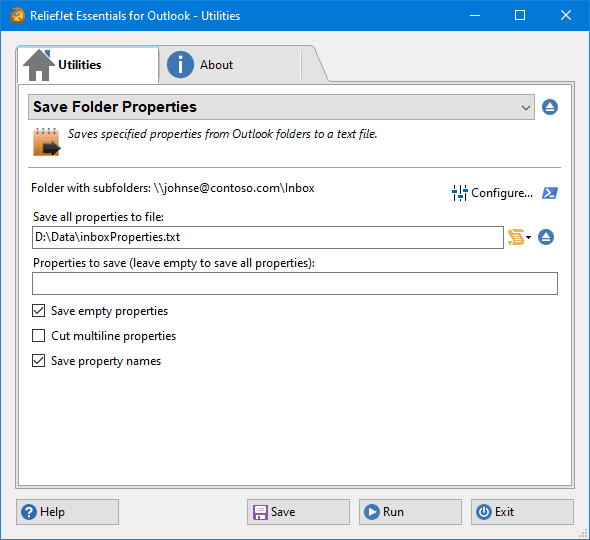Uncheck Save empty properties
This screenshot has width=590, height=540.
click(x=38, y=311)
